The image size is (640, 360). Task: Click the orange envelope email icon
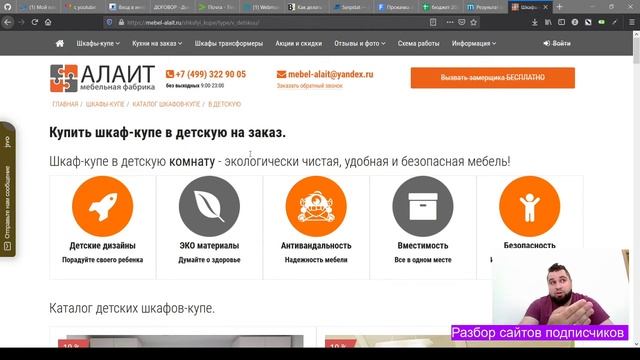tap(281, 74)
